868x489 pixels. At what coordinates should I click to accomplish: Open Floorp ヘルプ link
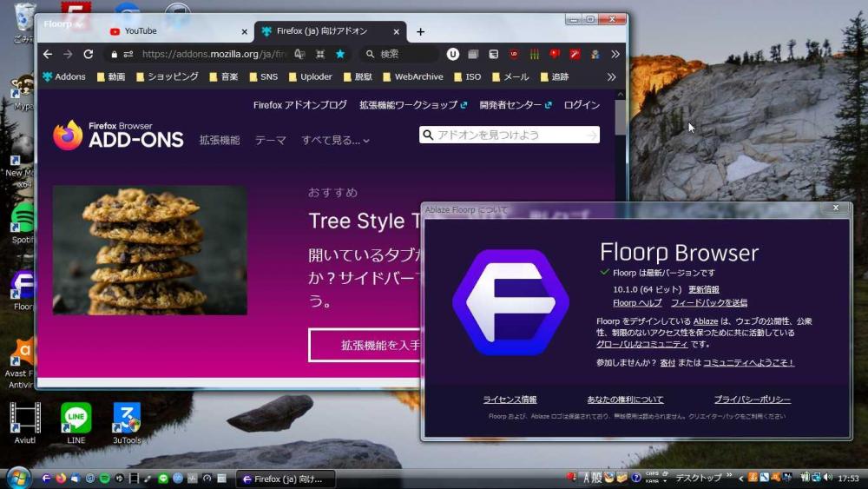(637, 303)
